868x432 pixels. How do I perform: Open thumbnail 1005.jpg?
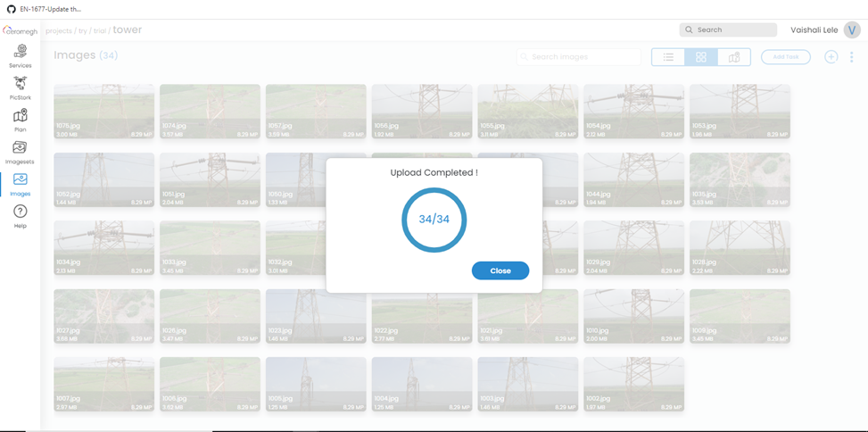(x=316, y=385)
